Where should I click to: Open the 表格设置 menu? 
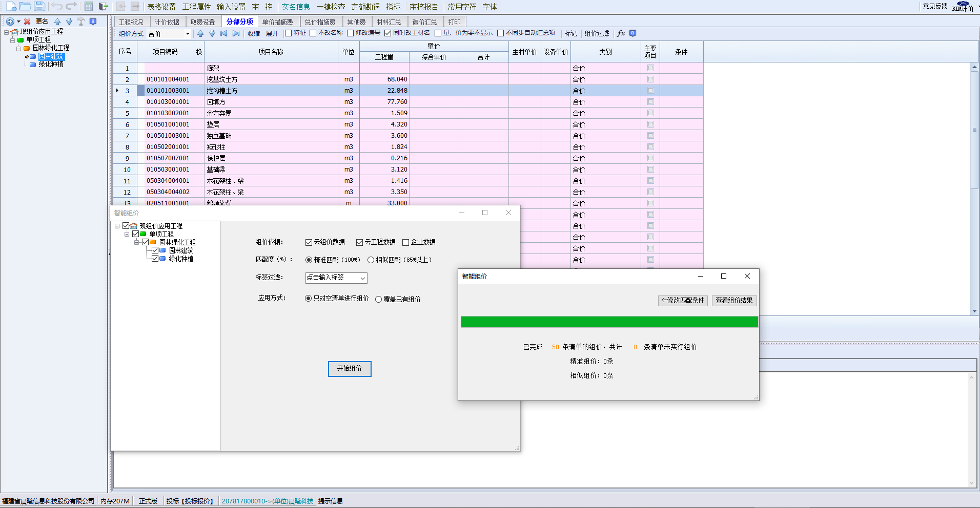[161, 7]
